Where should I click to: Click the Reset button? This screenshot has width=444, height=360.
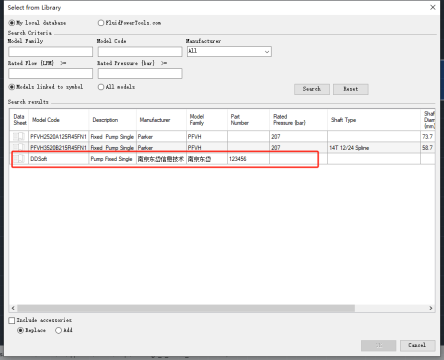(x=351, y=89)
